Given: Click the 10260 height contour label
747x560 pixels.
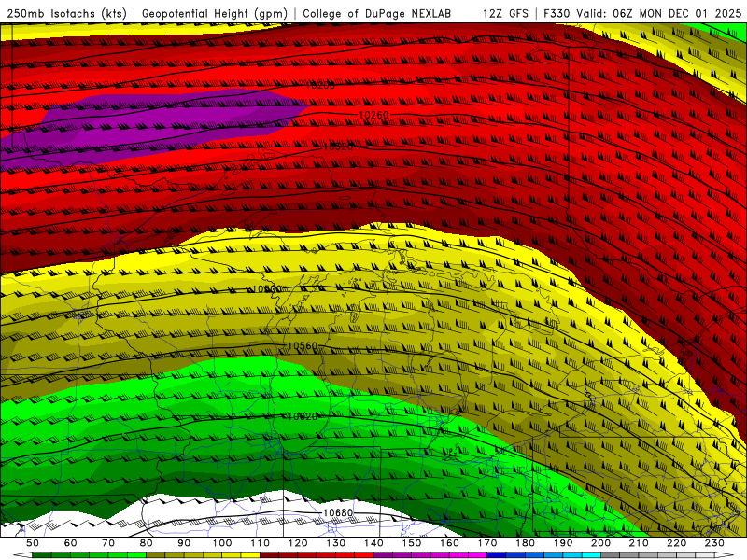Looking at the screenshot, I should point(373,115).
